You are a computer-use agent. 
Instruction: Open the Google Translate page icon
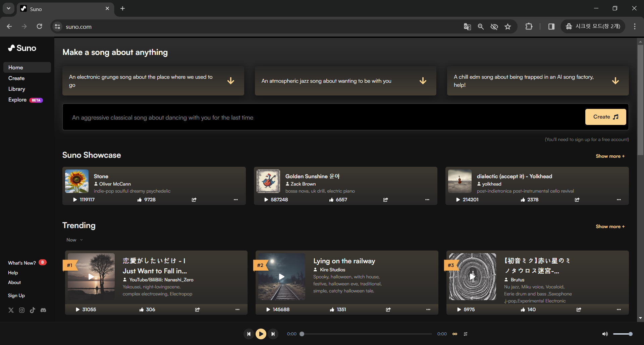[x=467, y=27]
